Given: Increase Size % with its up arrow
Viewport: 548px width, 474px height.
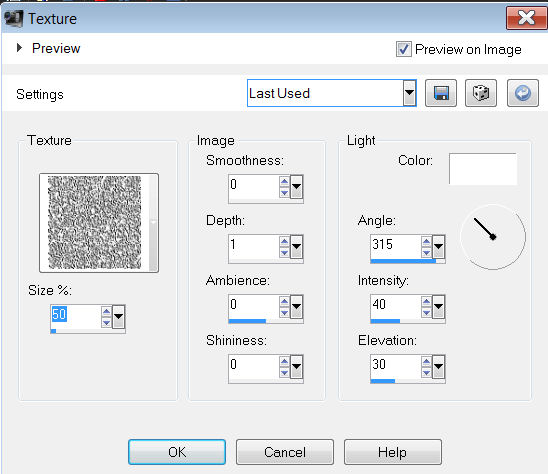Looking at the screenshot, I should pyautogui.click(x=106, y=311).
